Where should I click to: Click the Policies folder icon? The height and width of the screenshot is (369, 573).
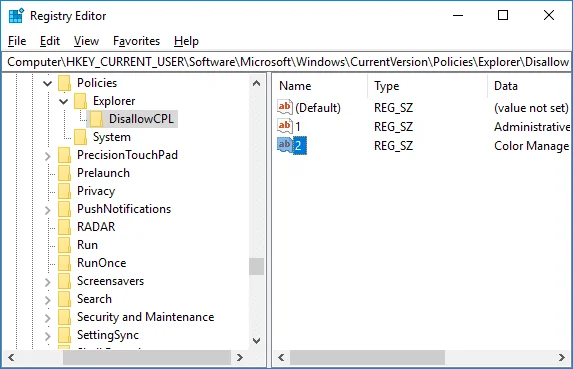[65, 83]
